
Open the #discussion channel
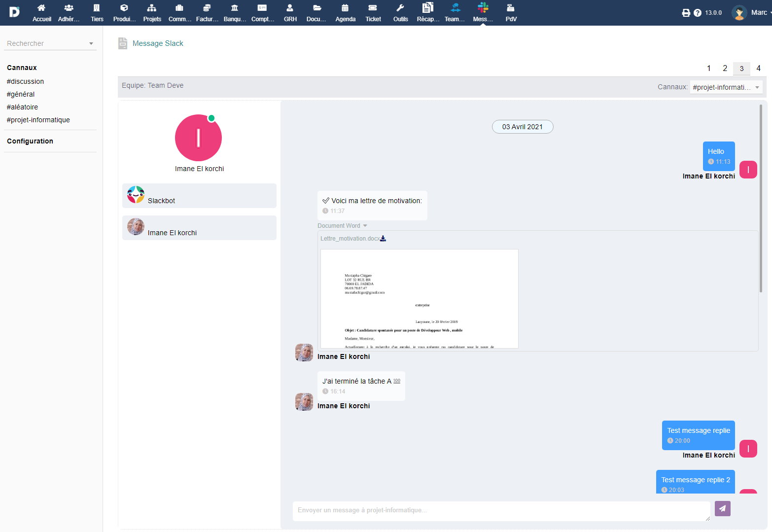(x=25, y=81)
